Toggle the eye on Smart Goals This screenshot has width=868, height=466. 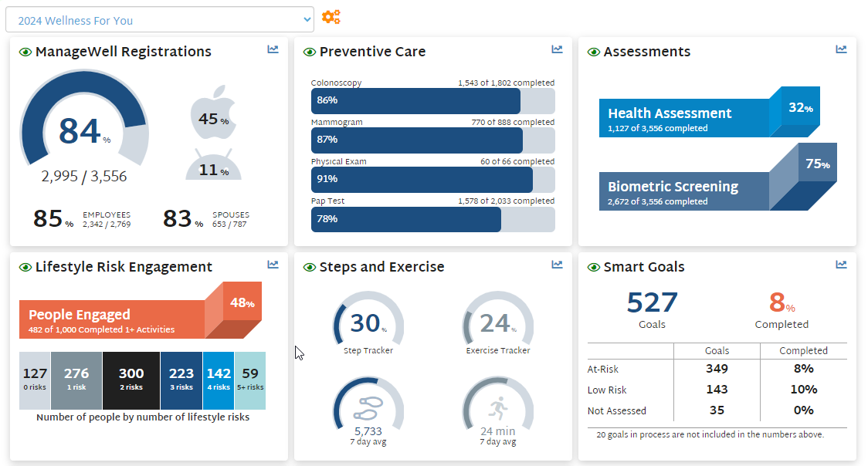click(592, 266)
